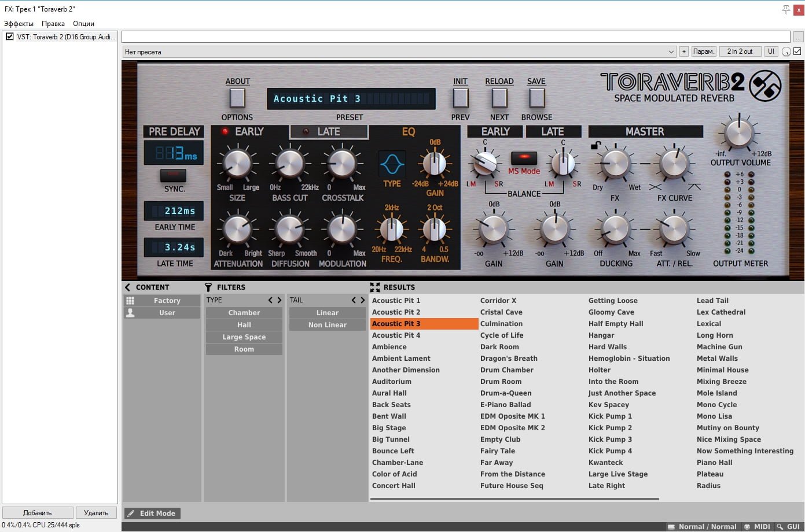Click the Добавить button
Viewport: 805px width, 532px height.
click(x=38, y=513)
